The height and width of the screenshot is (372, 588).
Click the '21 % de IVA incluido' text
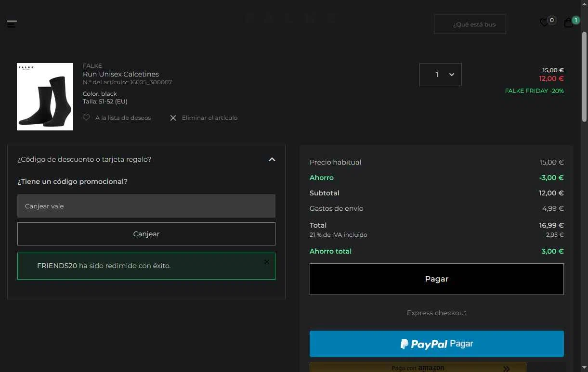(339, 235)
